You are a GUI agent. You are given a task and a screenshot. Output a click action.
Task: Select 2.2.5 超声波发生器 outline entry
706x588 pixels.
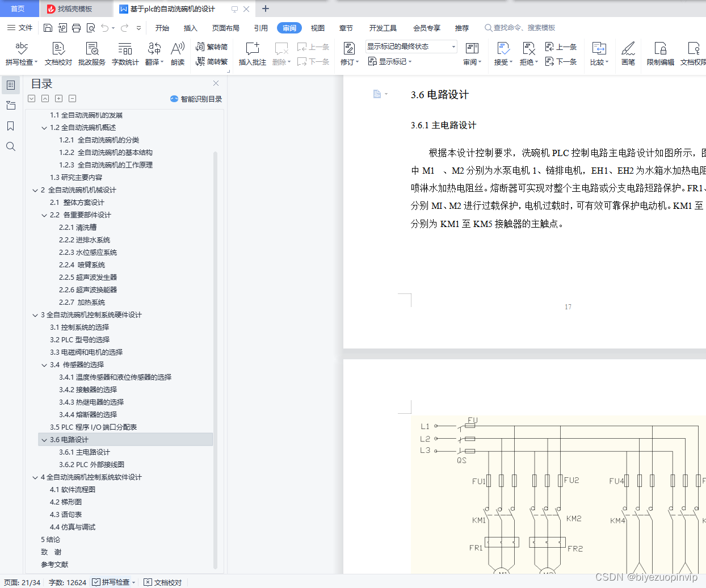pyautogui.click(x=88, y=278)
